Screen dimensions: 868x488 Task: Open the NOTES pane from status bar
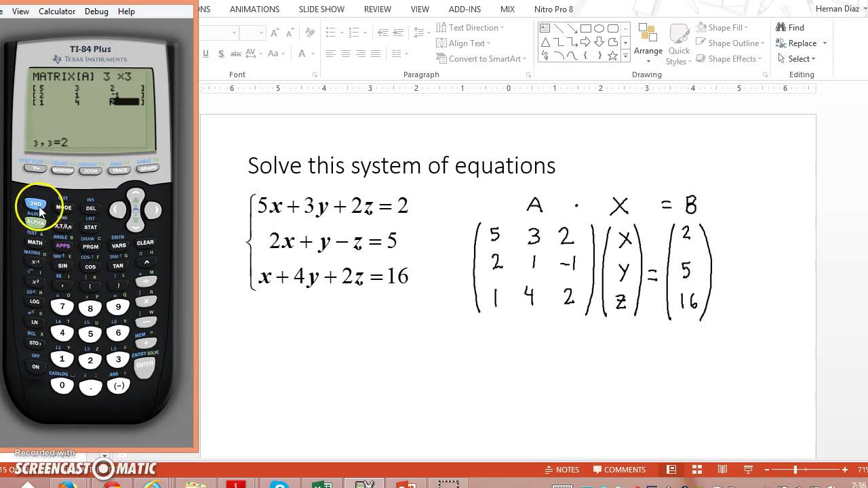click(562, 470)
